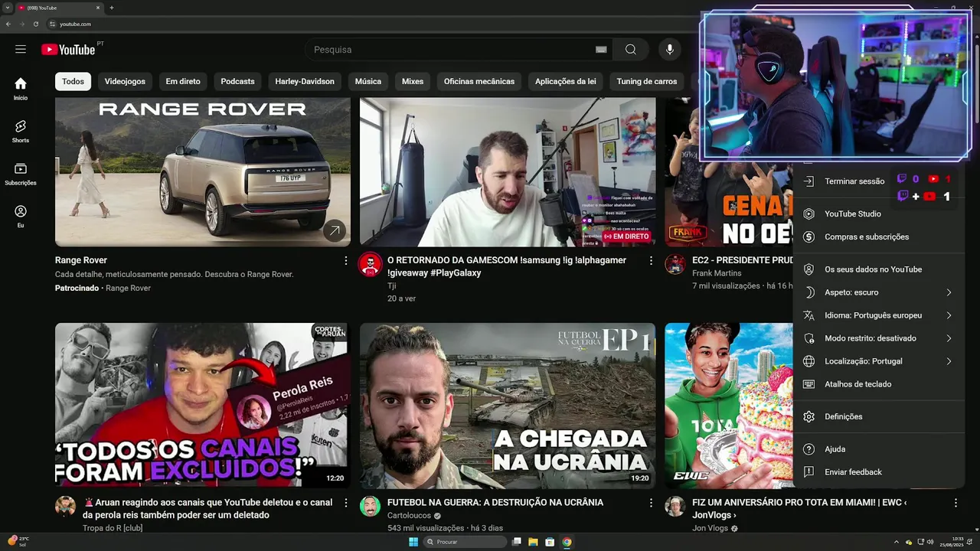Open Atalhos de teclado

879,384
